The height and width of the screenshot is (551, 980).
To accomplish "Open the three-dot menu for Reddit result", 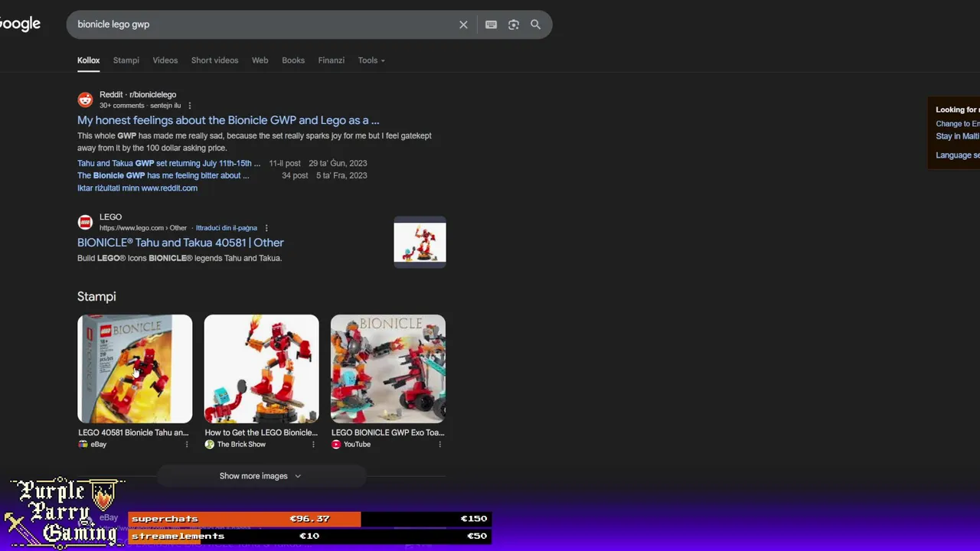I will [190, 106].
